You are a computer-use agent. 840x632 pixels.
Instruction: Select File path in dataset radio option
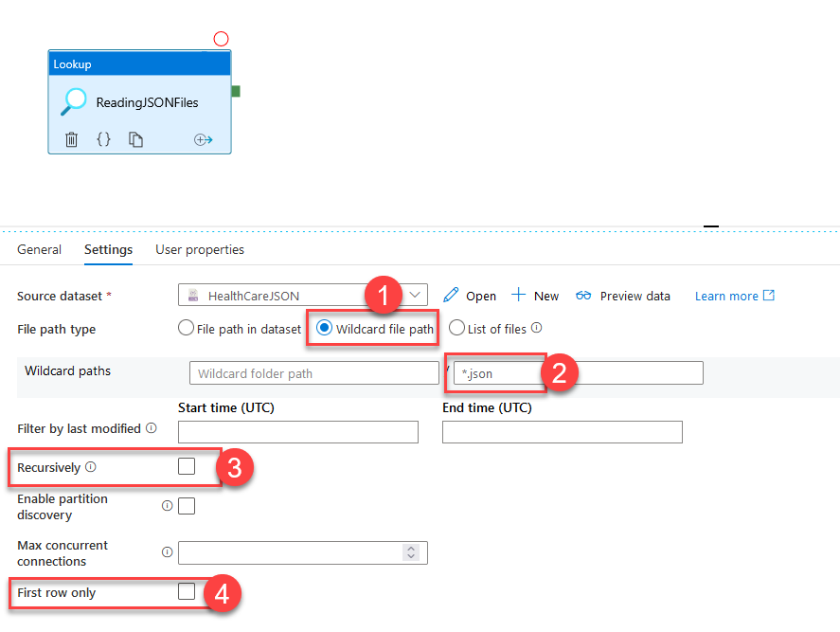(188, 329)
